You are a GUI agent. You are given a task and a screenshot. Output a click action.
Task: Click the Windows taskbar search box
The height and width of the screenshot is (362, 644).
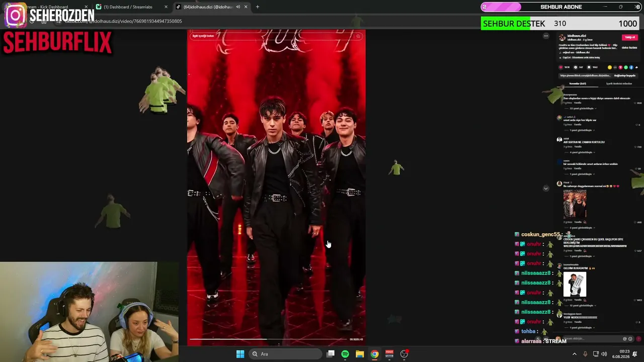(x=286, y=354)
